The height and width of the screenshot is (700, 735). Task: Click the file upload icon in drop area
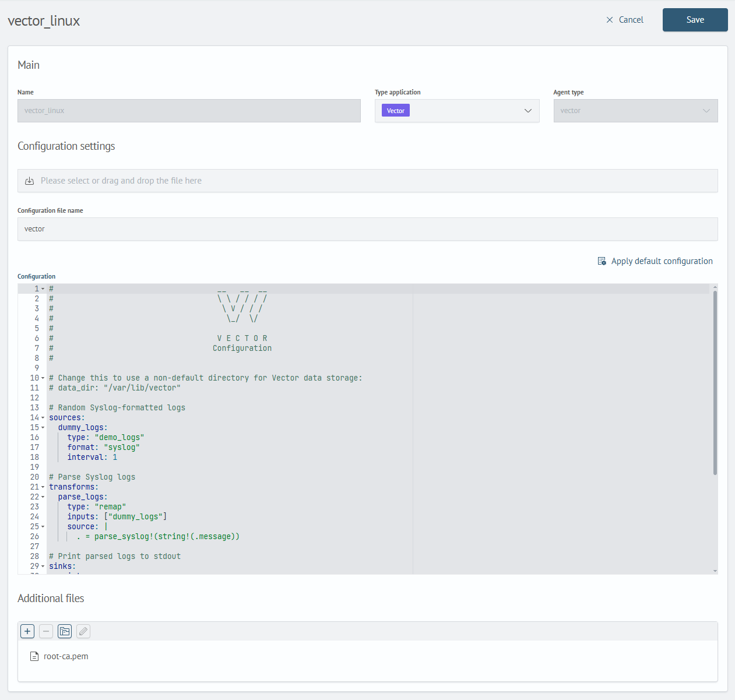click(30, 181)
